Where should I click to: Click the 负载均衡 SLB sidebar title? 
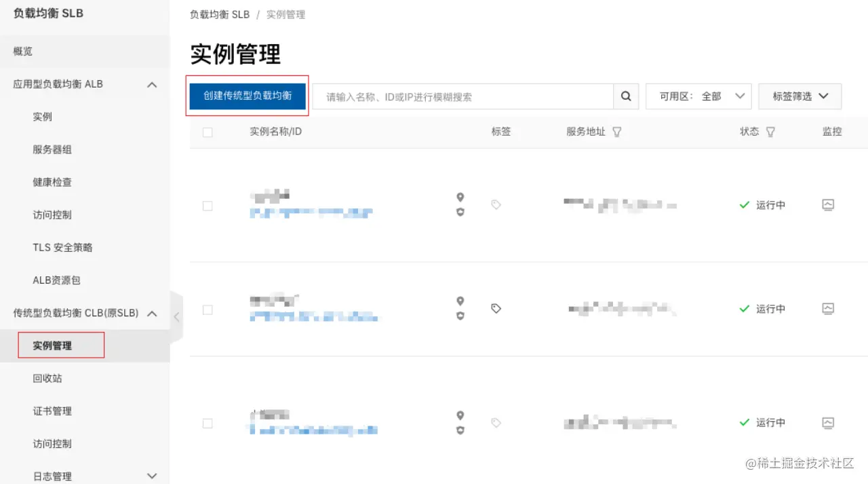(x=48, y=14)
